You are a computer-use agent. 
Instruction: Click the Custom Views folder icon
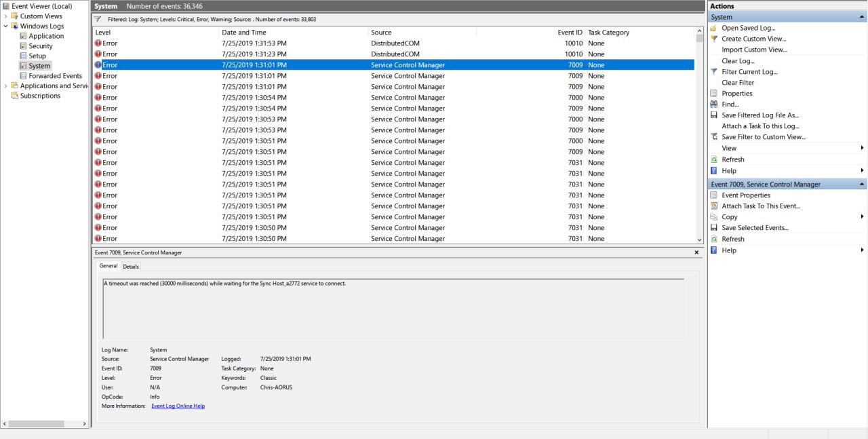coord(14,16)
